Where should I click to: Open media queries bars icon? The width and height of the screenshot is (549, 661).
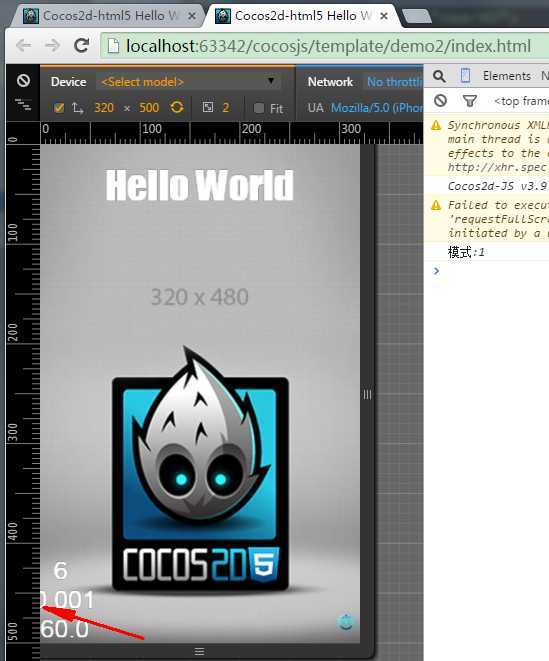pos(23,104)
